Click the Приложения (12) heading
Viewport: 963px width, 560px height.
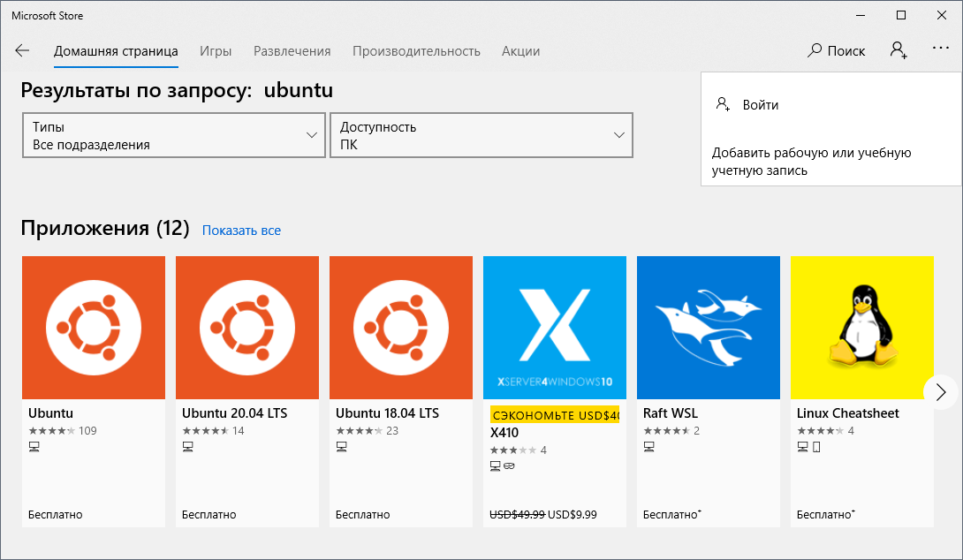(105, 228)
